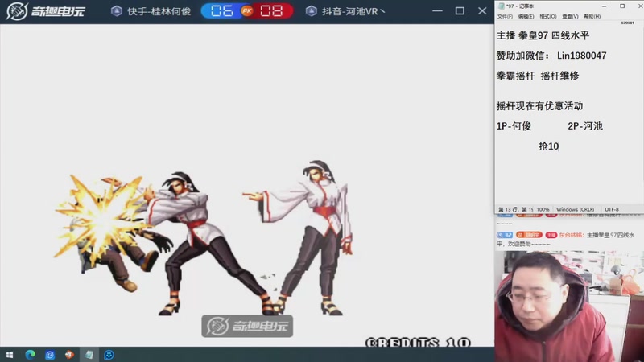Viewport: 644px width, 362px height.
Task: Launch Microsoft Edge from the taskbar
Action: (30, 355)
